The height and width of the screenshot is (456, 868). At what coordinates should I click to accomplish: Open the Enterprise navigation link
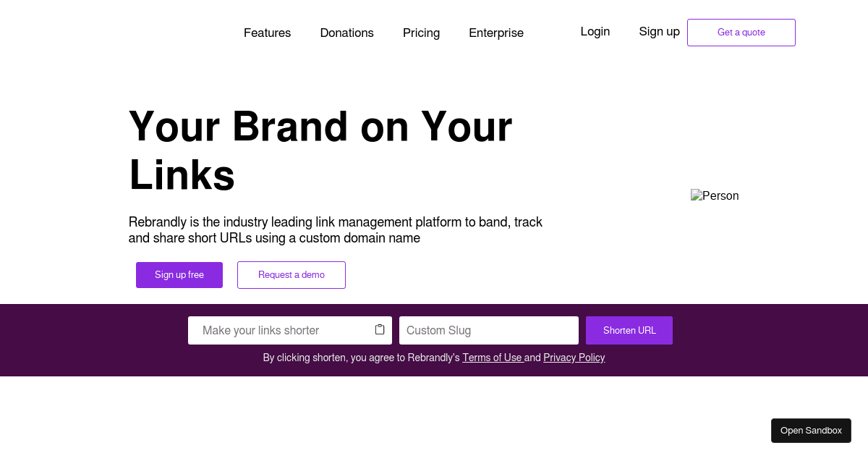(x=495, y=33)
